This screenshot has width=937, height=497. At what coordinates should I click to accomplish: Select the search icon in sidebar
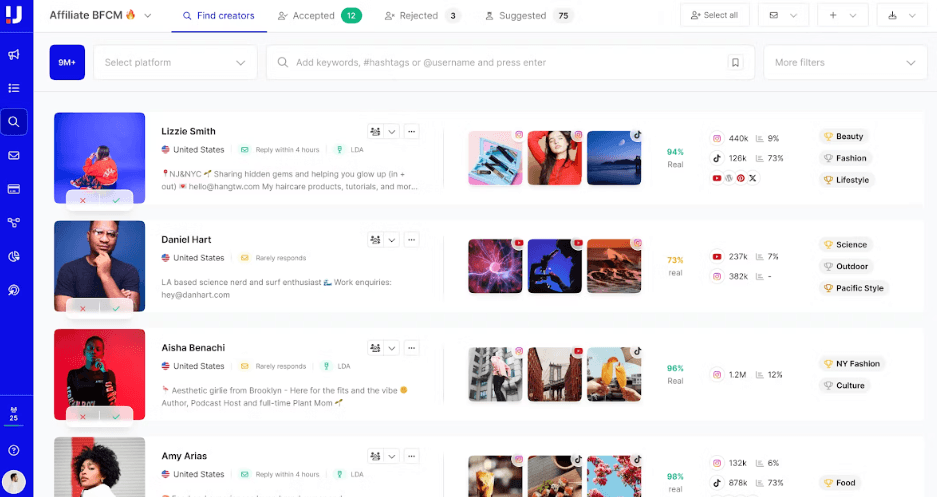(x=14, y=122)
